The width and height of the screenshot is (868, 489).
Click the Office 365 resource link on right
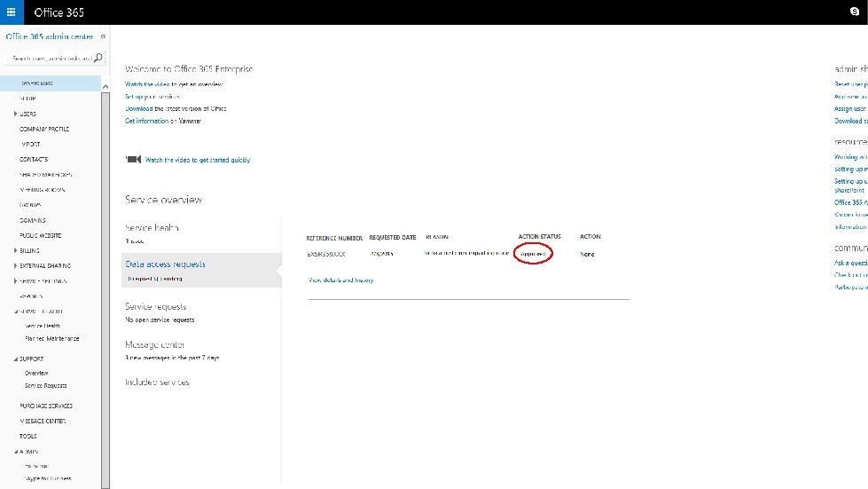[x=851, y=202]
